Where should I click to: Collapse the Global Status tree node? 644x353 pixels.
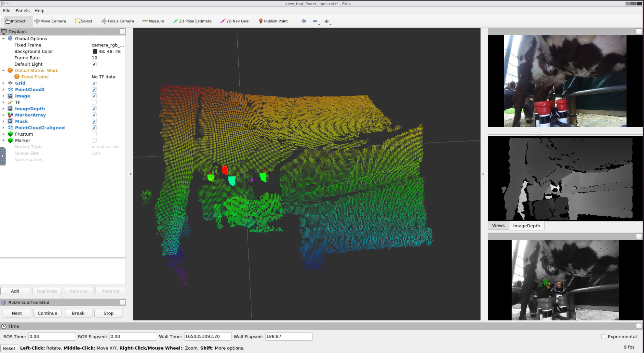point(3,70)
